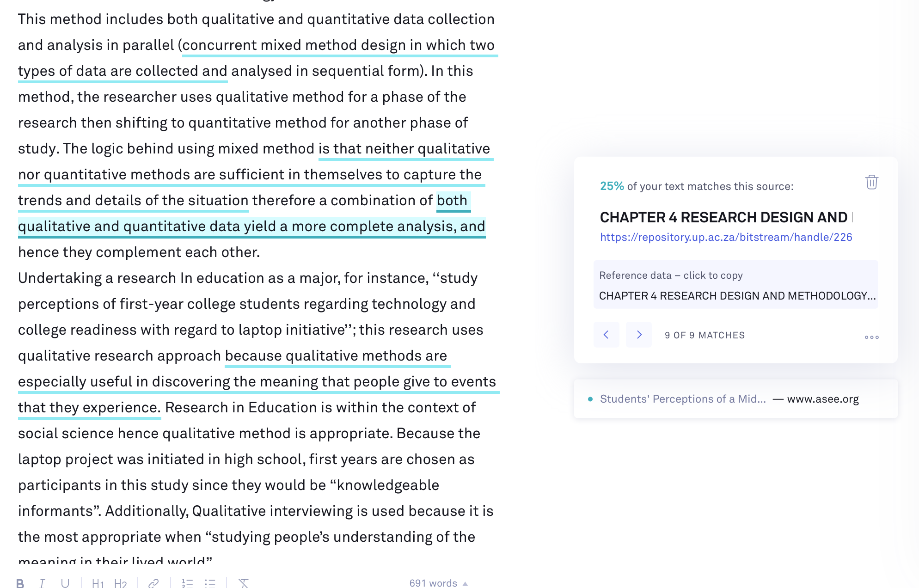The width and height of the screenshot is (919, 588).
Task: Copy the Chapter 4 reference data
Action: [736, 285]
